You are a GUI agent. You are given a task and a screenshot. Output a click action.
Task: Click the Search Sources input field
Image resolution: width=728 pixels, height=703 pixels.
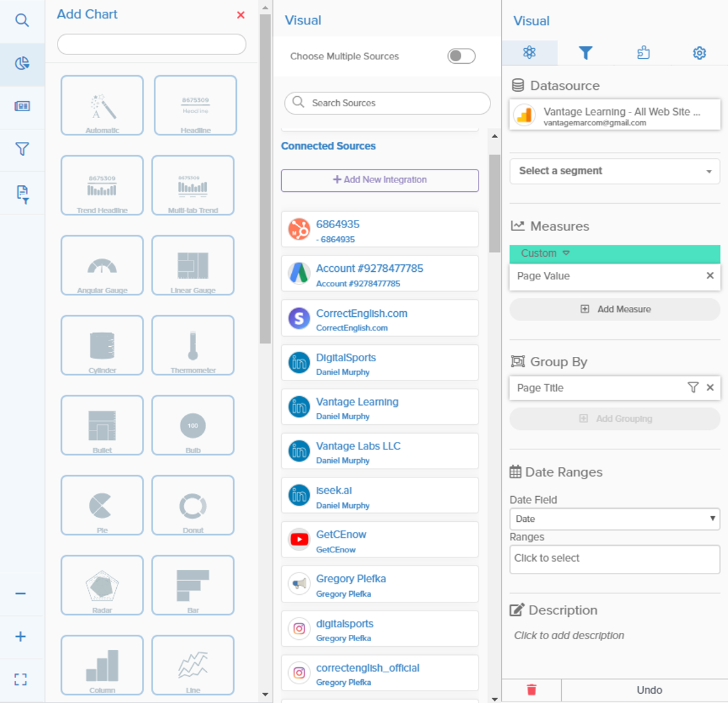coord(387,103)
